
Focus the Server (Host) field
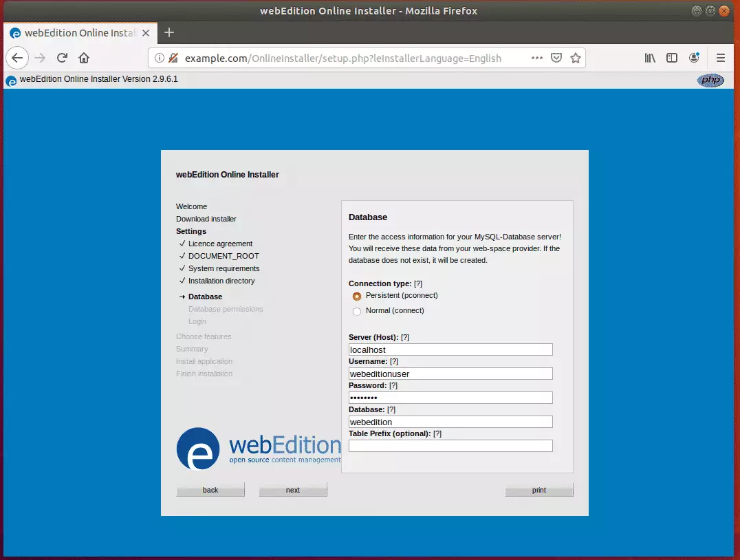pyautogui.click(x=450, y=349)
